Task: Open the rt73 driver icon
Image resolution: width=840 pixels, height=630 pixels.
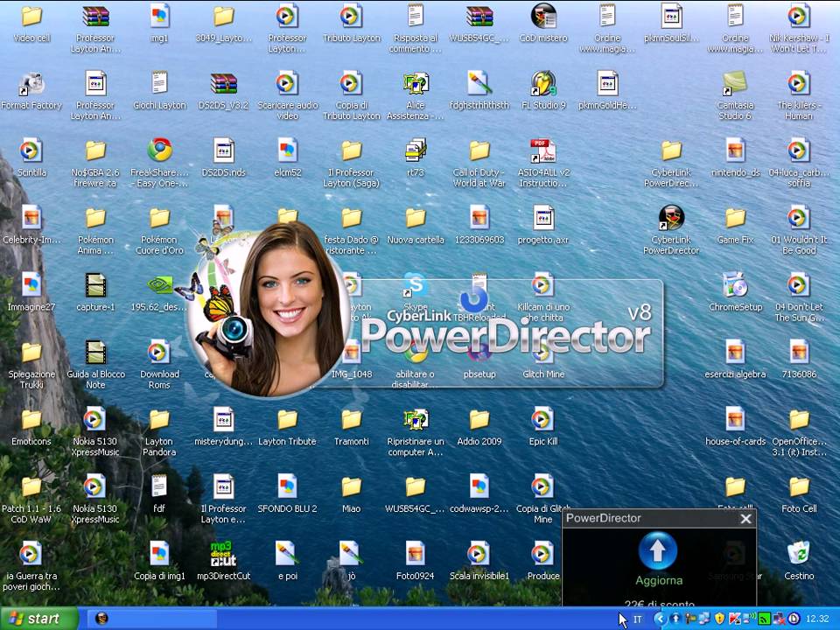Action: pyautogui.click(x=415, y=151)
